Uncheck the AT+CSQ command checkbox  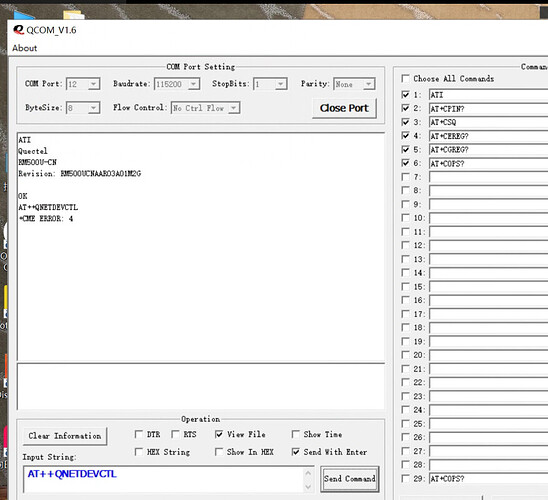tap(405, 122)
